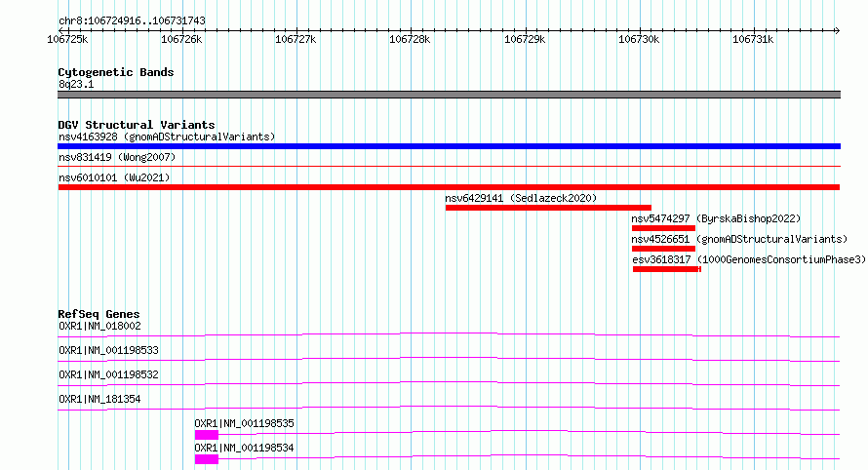Viewport: 868px width, 470px height.
Task: Click the gray 8q23.1 cytogenetic band bar
Action: click(x=449, y=95)
